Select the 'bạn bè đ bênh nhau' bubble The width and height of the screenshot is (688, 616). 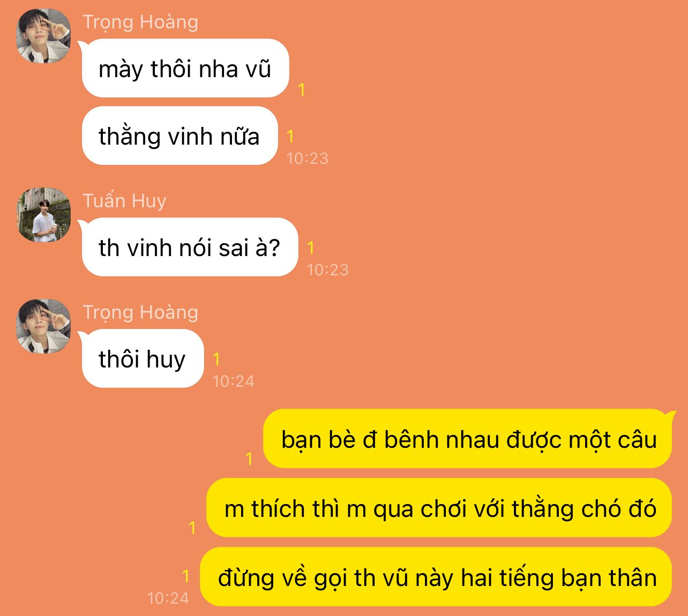tap(468, 439)
